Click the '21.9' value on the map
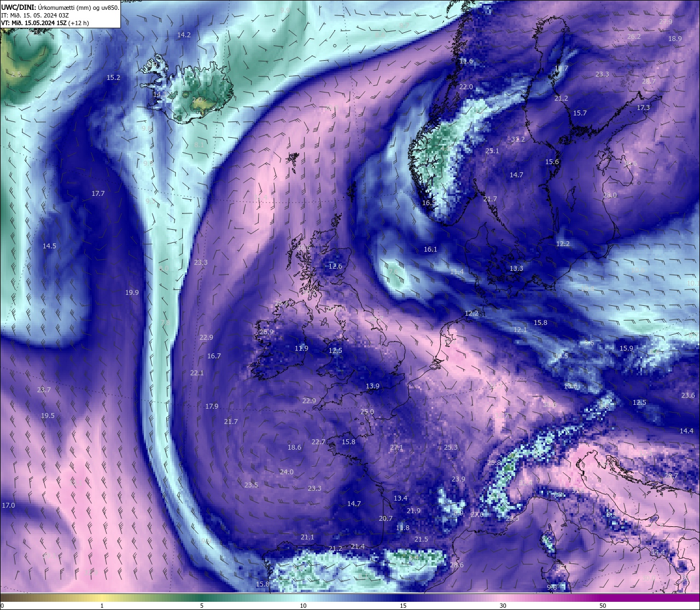Image resolution: width=700 pixels, height=610 pixels. (x=413, y=511)
